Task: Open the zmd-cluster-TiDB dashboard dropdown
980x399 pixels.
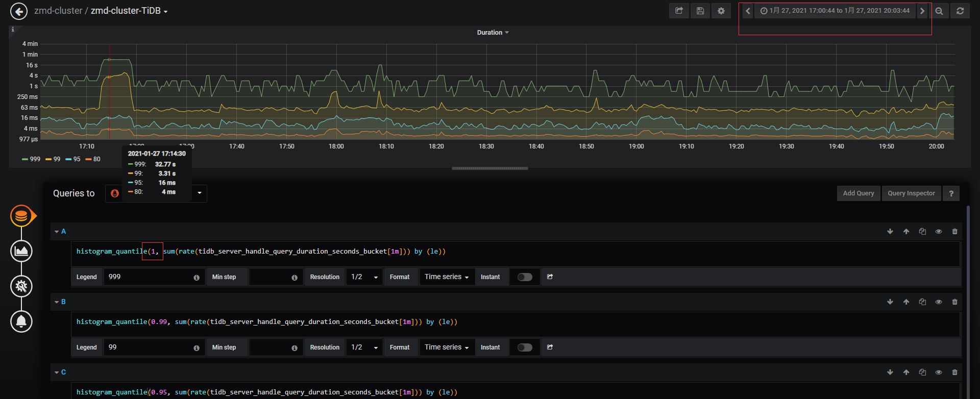Action: pos(129,11)
